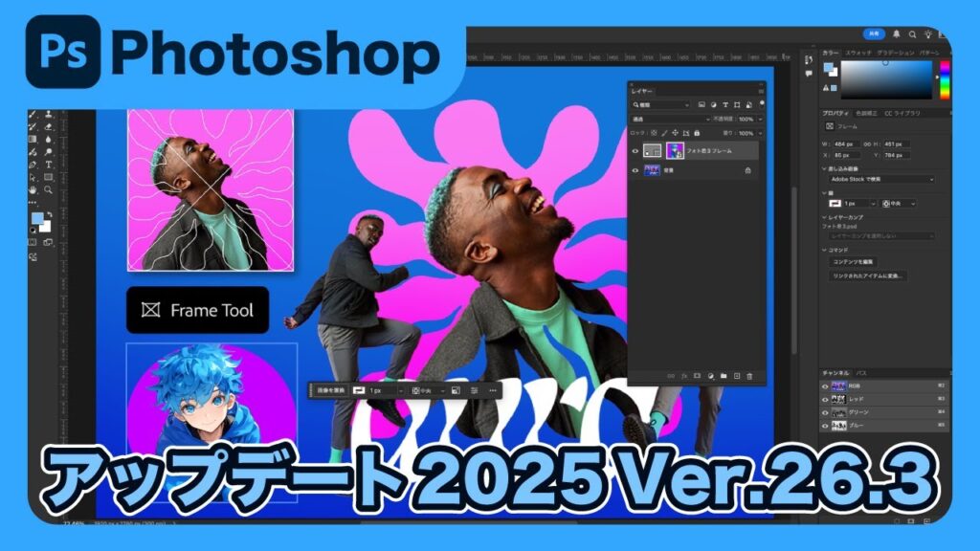The width and height of the screenshot is (980, 551).
Task: Select the チャンネル tab
Action: [835, 373]
